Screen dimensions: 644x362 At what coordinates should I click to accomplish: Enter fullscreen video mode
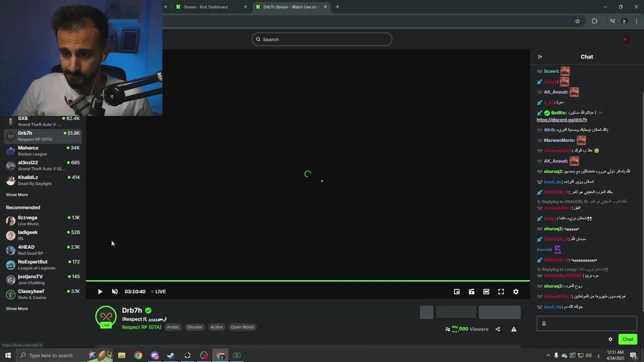(501, 292)
